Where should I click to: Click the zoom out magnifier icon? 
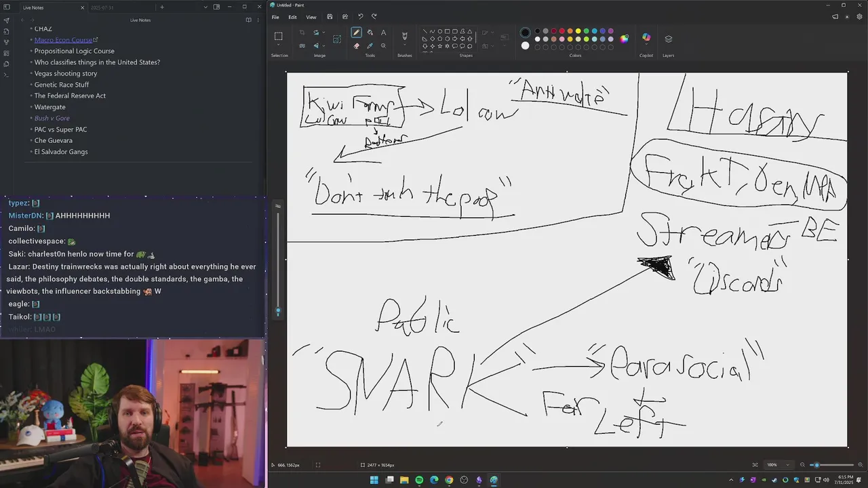tap(802, 465)
